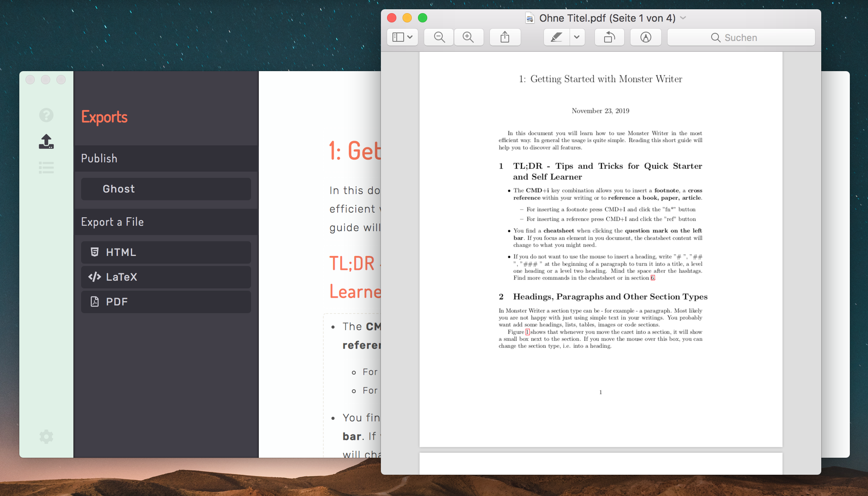Select the Exports upload icon in sidebar

46,141
